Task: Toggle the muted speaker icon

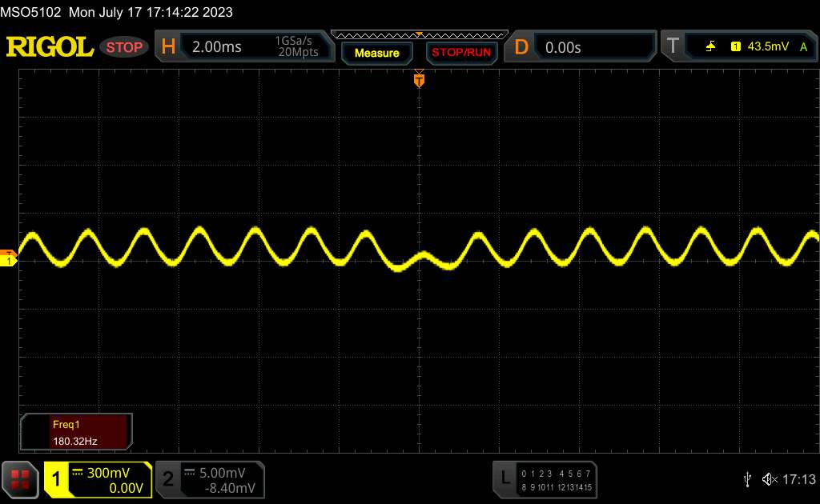Action: tap(770, 479)
